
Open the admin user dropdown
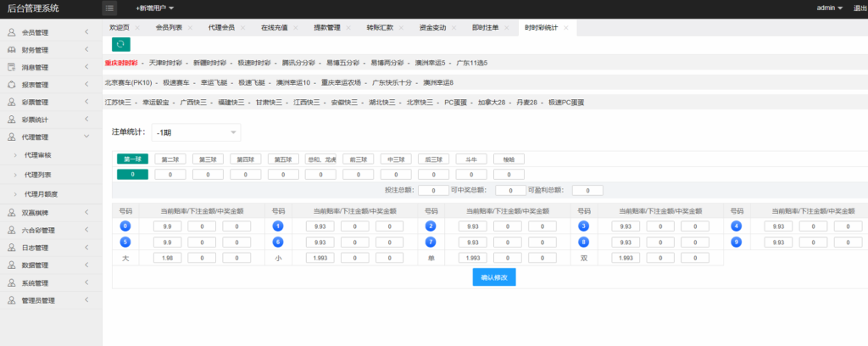[x=829, y=8]
